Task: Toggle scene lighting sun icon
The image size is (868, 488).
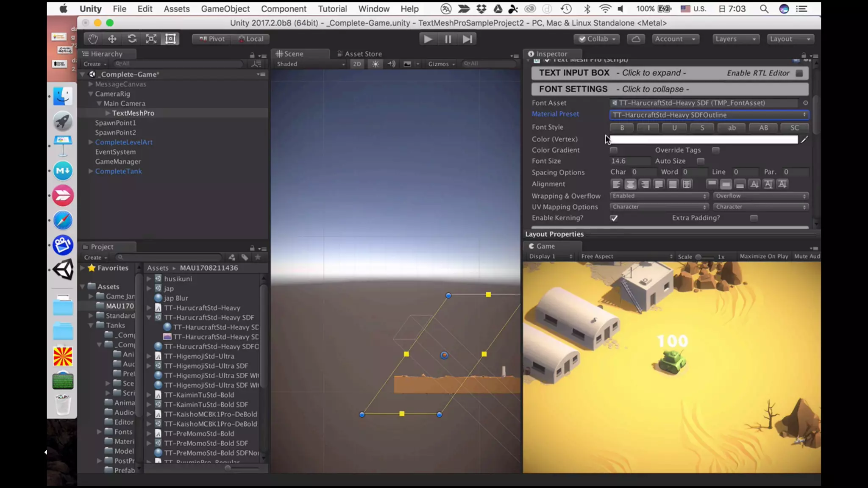Action: [x=376, y=64]
